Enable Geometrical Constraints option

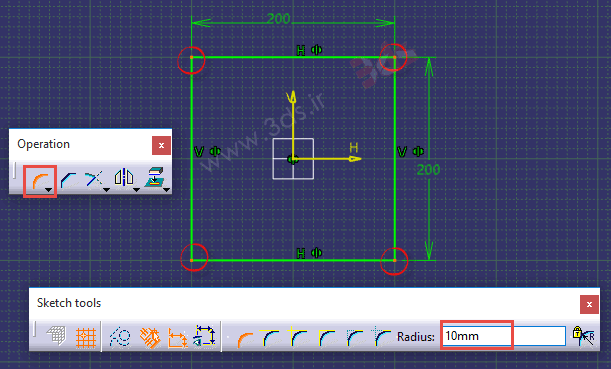150,337
